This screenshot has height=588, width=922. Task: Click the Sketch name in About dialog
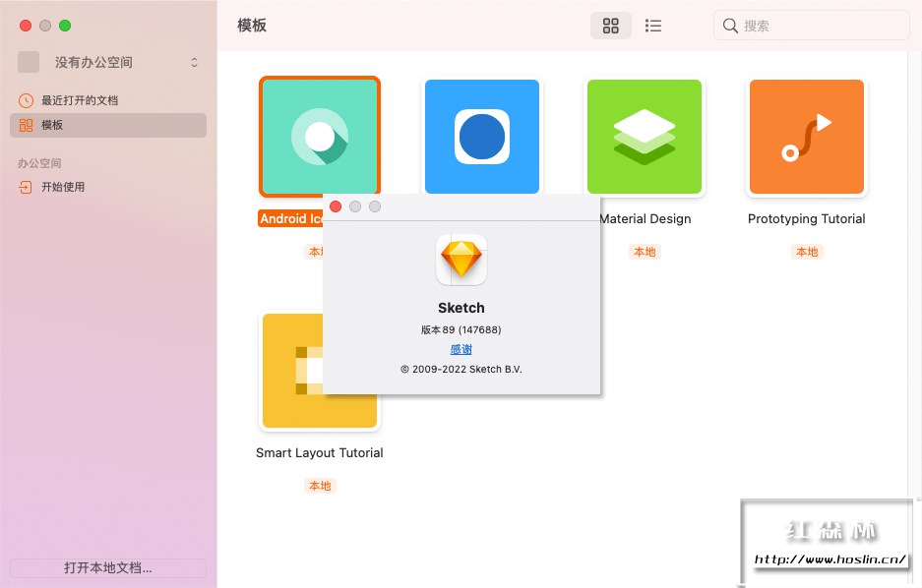(461, 308)
